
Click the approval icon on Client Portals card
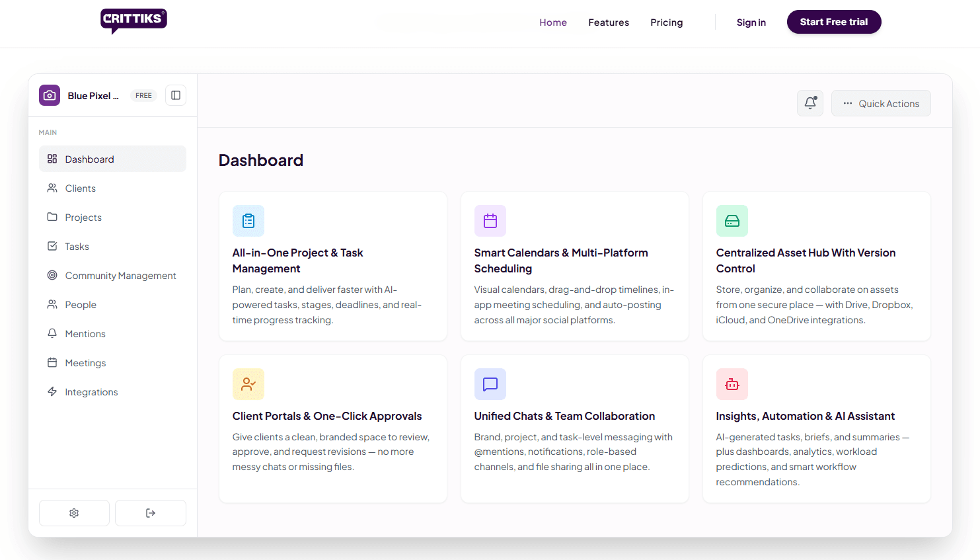(x=248, y=384)
